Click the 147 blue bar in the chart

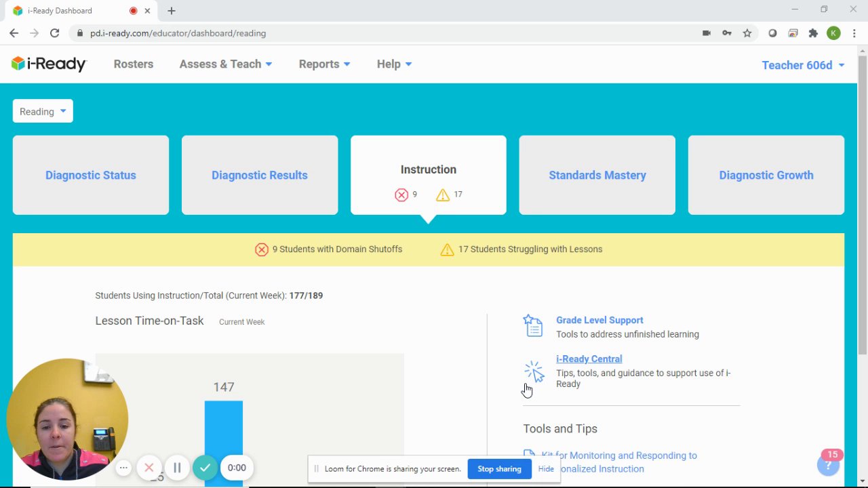224,443
